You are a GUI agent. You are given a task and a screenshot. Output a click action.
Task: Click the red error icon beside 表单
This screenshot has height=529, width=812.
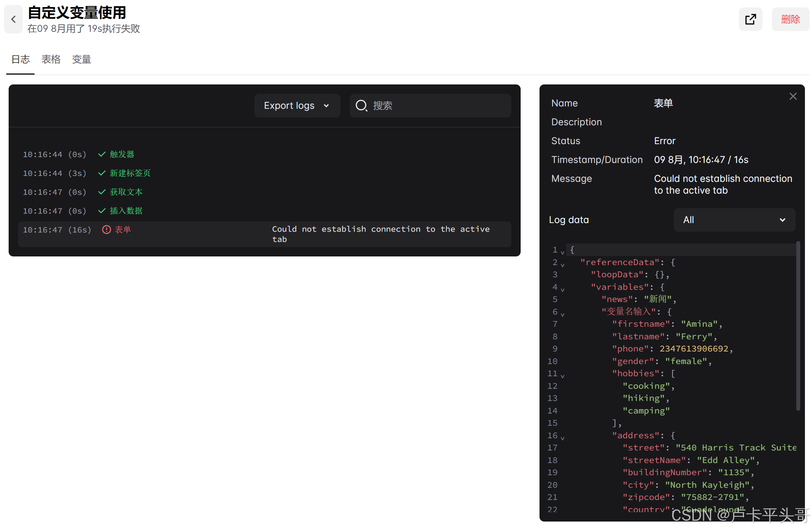point(106,230)
